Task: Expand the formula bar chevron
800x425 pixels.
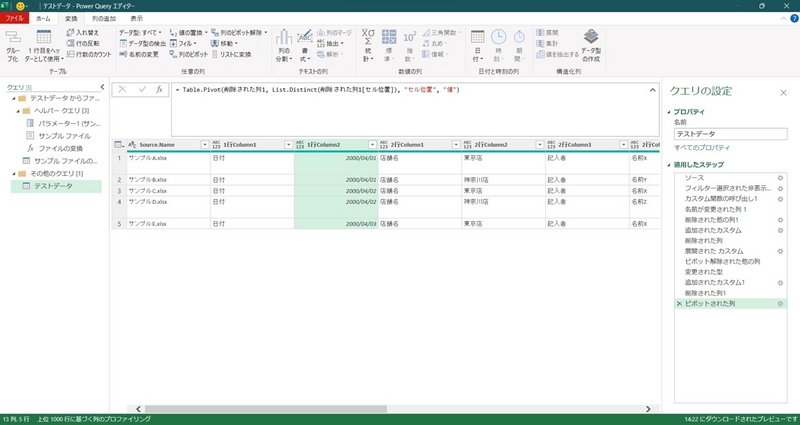Action: coord(653,90)
